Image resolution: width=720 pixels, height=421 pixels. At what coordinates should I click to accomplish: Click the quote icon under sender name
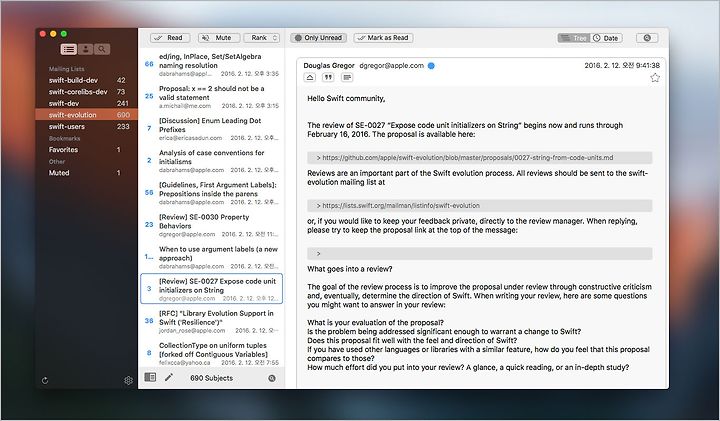(328, 77)
